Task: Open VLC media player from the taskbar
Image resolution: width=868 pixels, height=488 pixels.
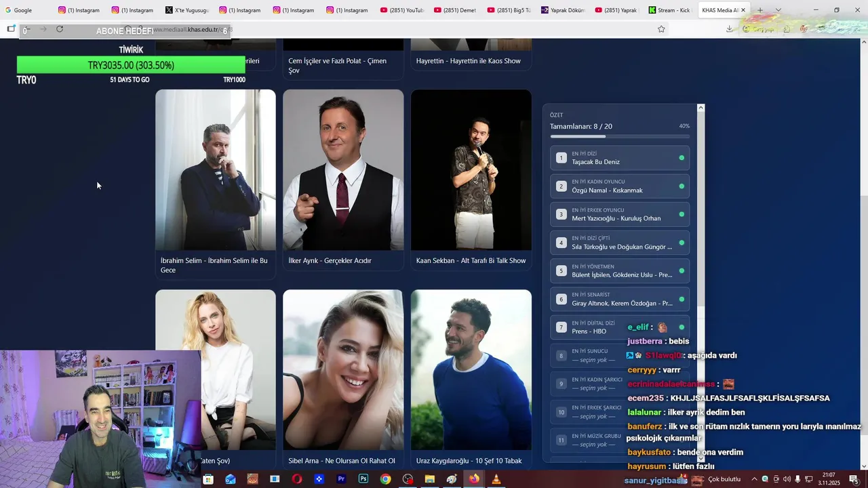Action: (x=496, y=479)
